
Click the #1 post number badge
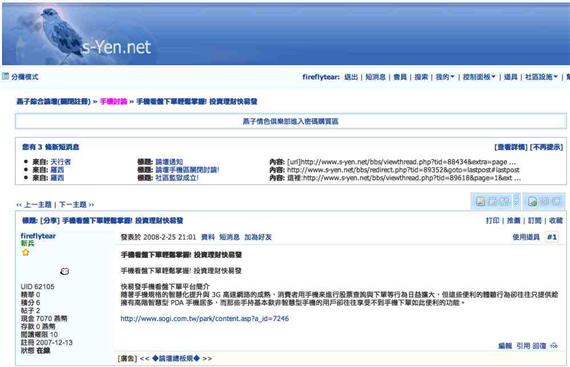tap(552, 237)
